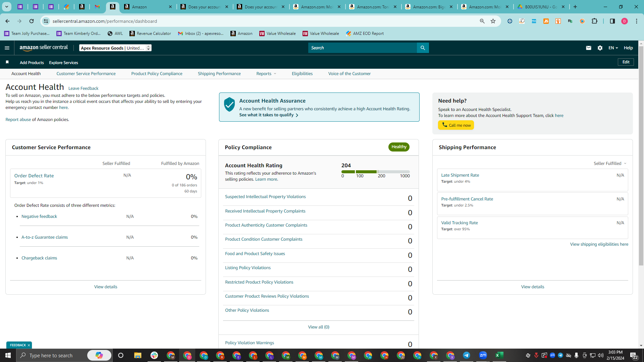The image size is (644, 362).
Task: Open the settings gear icon
Action: (x=600, y=48)
